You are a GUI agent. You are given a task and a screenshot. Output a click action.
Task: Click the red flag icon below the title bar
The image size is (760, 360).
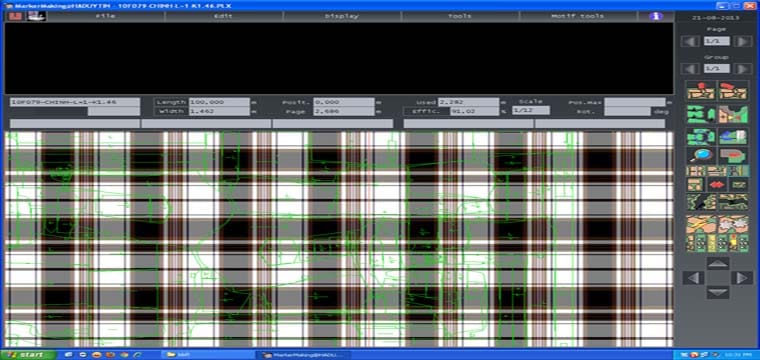(16, 16)
